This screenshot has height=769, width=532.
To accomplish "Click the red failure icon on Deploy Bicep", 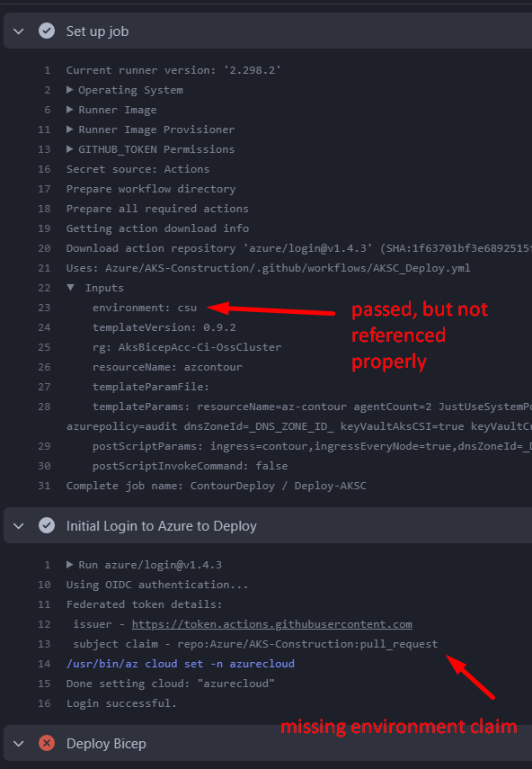I will coord(48,743).
